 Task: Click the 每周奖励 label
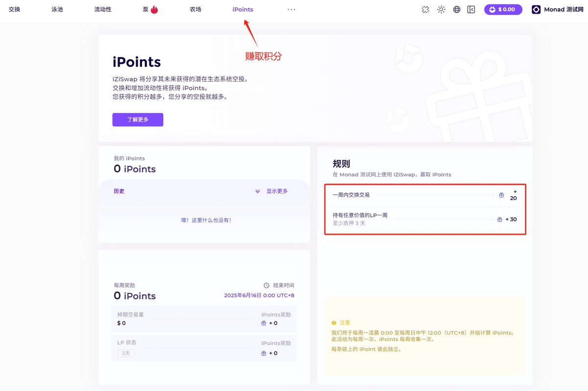[x=124, y=285]
